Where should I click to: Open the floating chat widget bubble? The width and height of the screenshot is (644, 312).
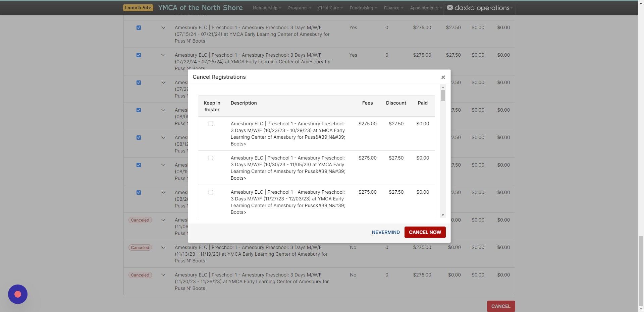click(17, 294)
